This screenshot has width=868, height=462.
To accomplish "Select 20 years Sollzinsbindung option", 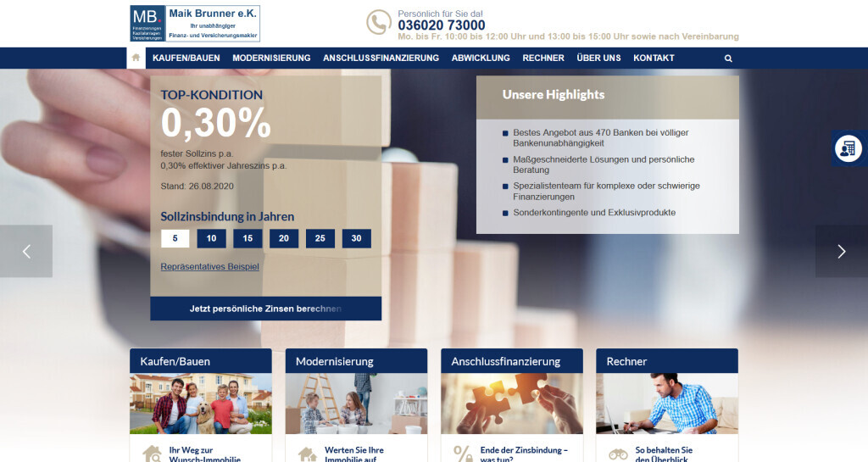I will [284, 238].
